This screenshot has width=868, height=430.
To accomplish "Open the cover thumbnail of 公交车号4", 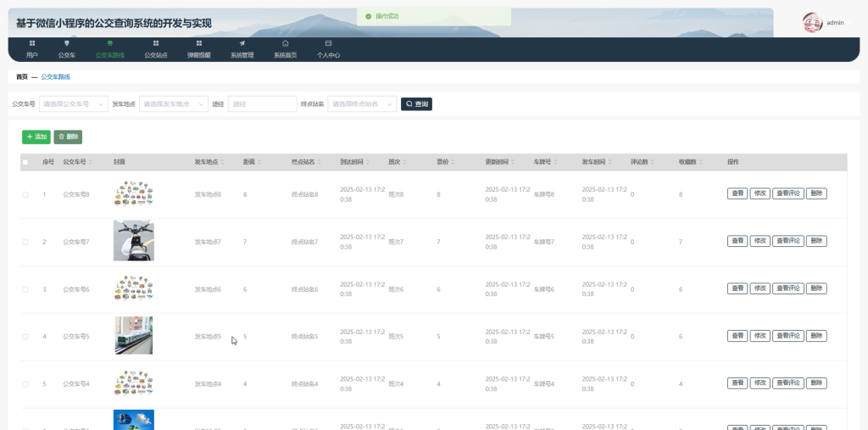I will 133,383.
